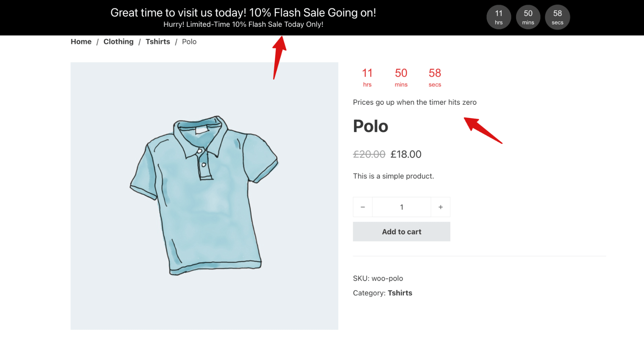This screenshot has height=349, width=644.
Task: Click Tshirts in the breadcrumb trail
Action: point(158,42)
